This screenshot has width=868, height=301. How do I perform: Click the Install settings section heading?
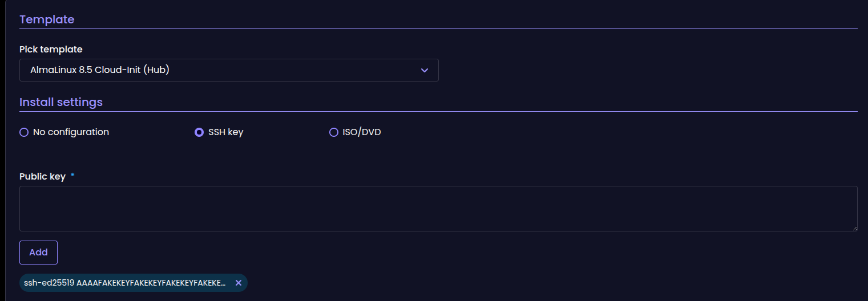coord(61,102)
